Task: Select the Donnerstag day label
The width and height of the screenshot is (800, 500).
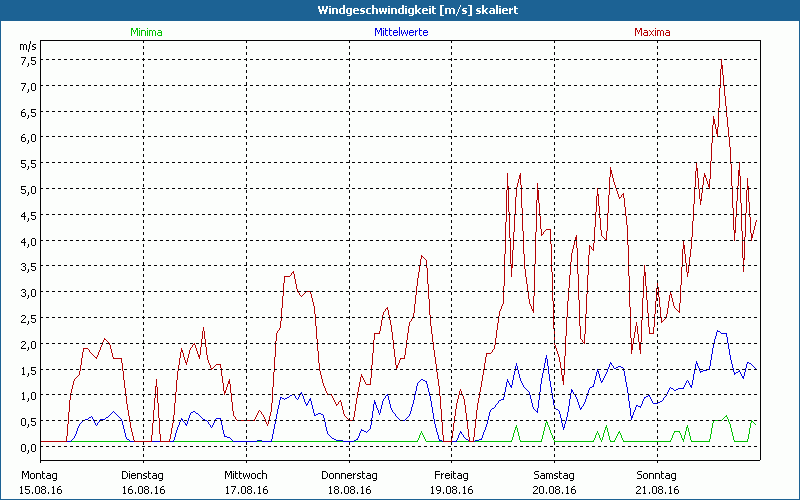Action: [x=349, y=475]
